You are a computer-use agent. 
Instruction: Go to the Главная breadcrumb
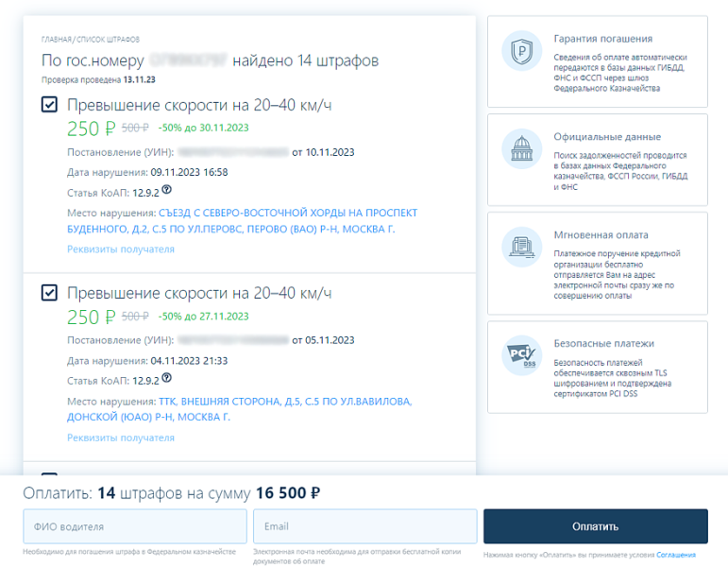pos(56,40)
